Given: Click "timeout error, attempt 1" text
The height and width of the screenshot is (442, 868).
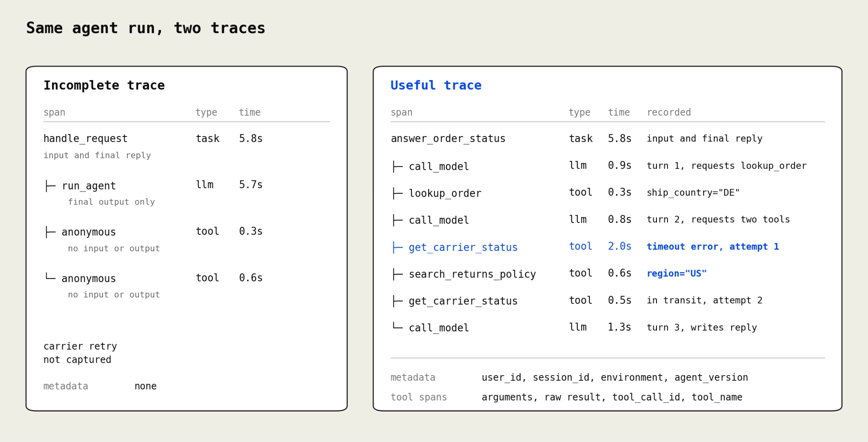Looking at the screenshot, I should (713, 247).
